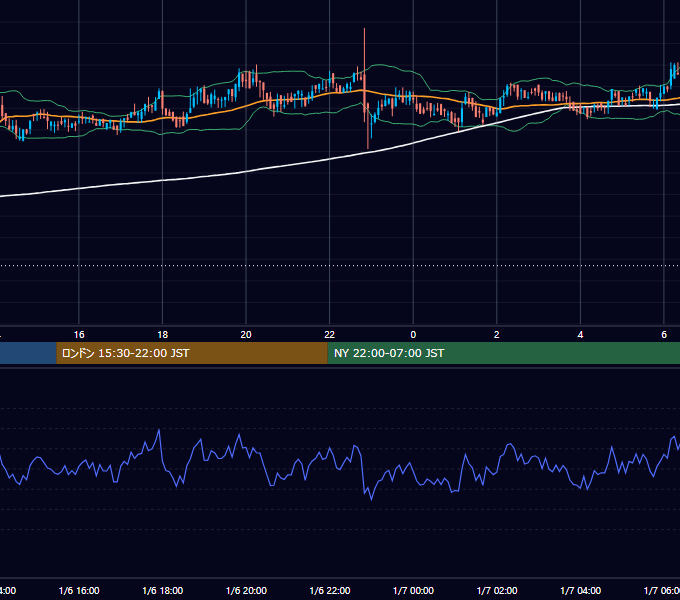Click the hour label 6 on the upper axis
The height and width of the screenshot is (600, 680).
pyautogui.click(x=664, y=335)
